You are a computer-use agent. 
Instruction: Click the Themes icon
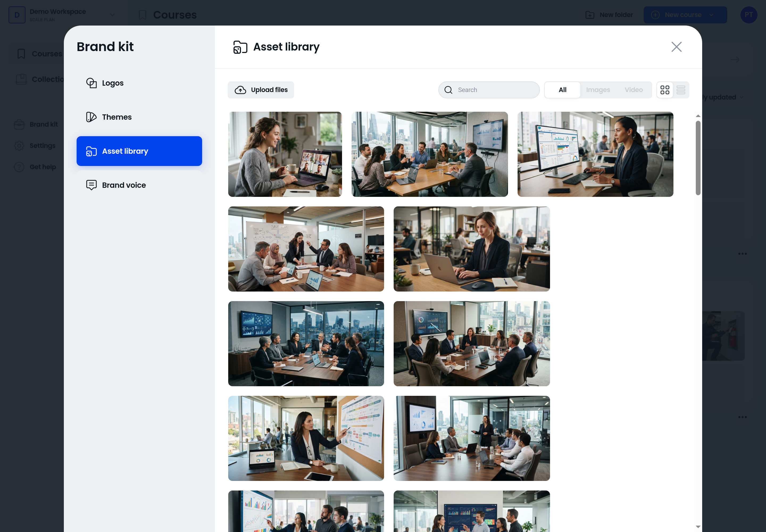pos(91,117)
